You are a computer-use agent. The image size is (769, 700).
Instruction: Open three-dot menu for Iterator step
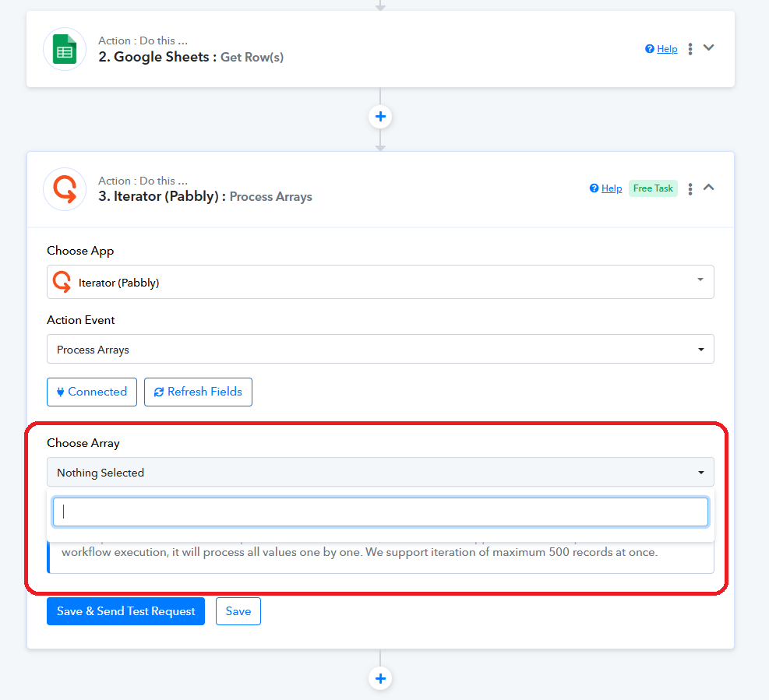click(690, 189)
